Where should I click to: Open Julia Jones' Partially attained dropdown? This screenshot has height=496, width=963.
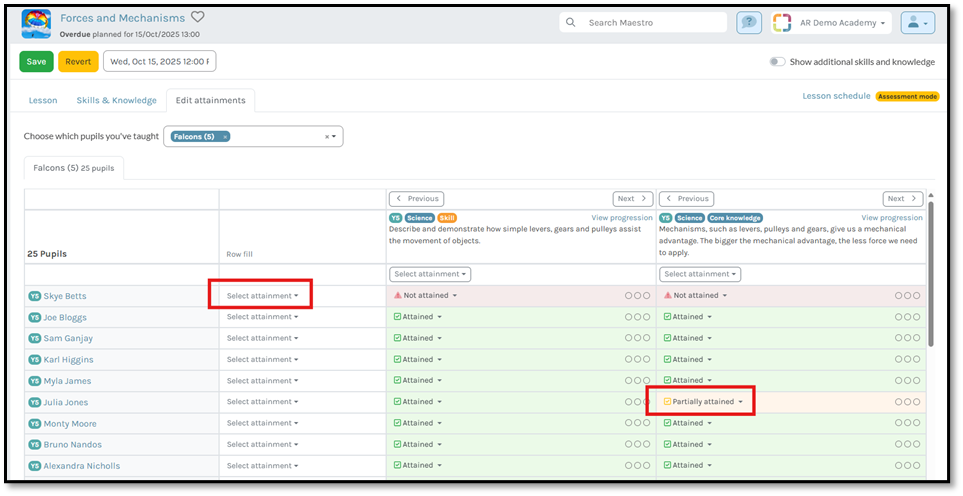tap(707, 402)
